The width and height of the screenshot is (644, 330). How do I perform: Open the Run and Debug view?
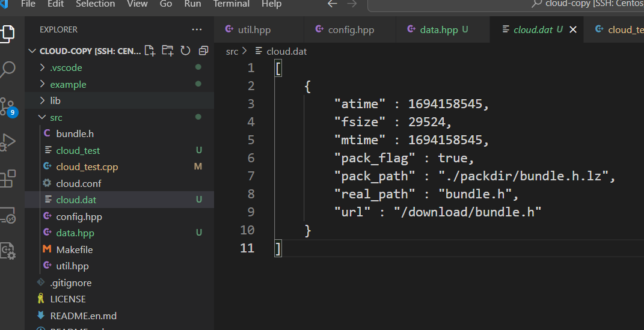click(7, 142)
